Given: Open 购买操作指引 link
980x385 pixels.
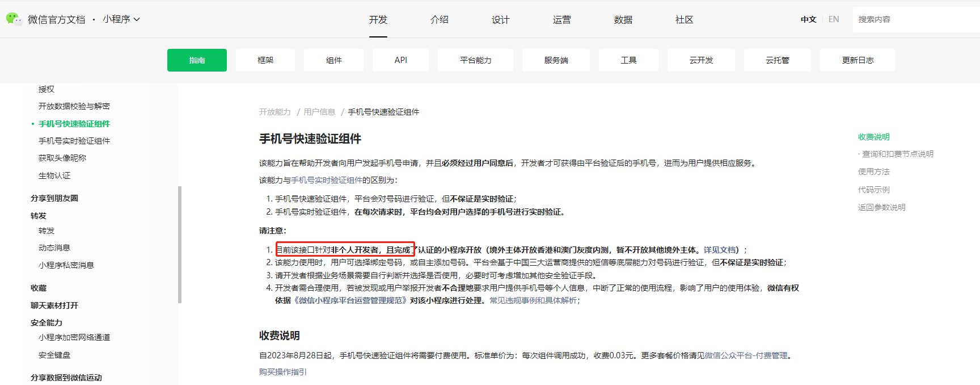Looking at the screenshot, I should click(283, 372).
